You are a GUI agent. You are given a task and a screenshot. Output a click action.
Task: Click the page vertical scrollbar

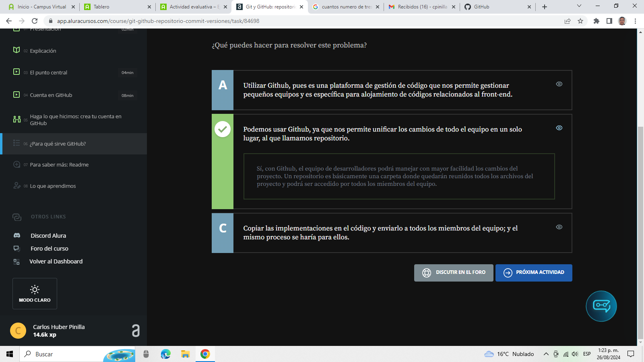[x=640, y=233]
